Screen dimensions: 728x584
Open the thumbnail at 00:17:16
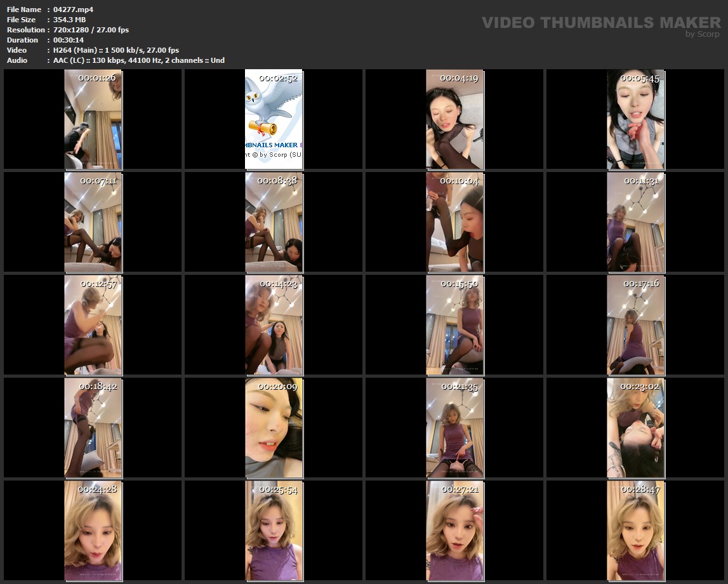[635, 325]
